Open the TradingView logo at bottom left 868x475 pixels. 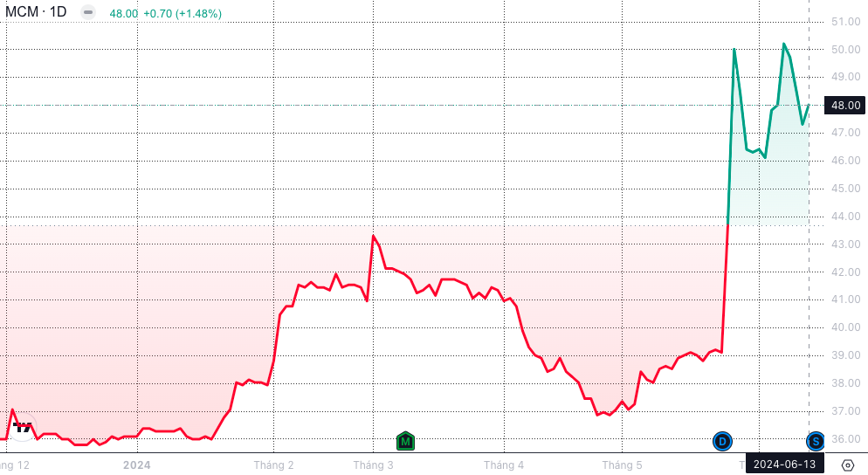(x=24, y=428)
